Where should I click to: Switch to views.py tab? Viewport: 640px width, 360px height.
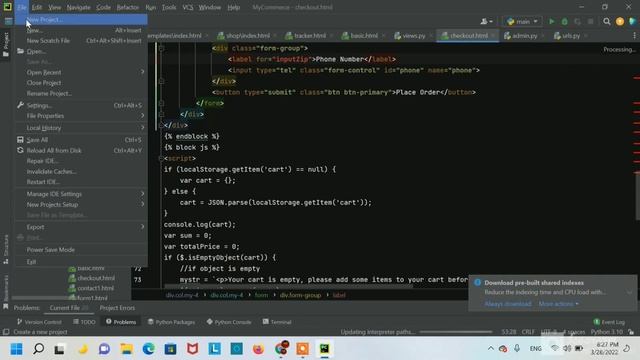(x=411, y=36)
